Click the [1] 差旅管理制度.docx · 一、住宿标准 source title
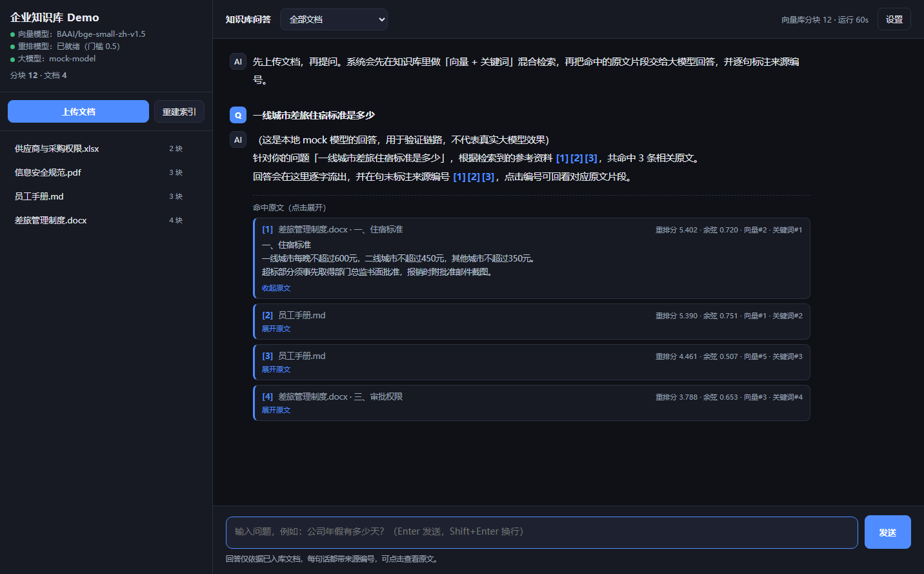Image resolution: width=924 pixels, height=574 pixels. 332,229
